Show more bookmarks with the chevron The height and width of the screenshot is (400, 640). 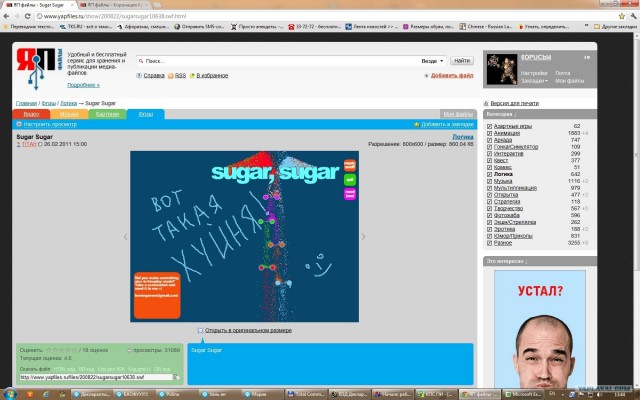(587, 27)
